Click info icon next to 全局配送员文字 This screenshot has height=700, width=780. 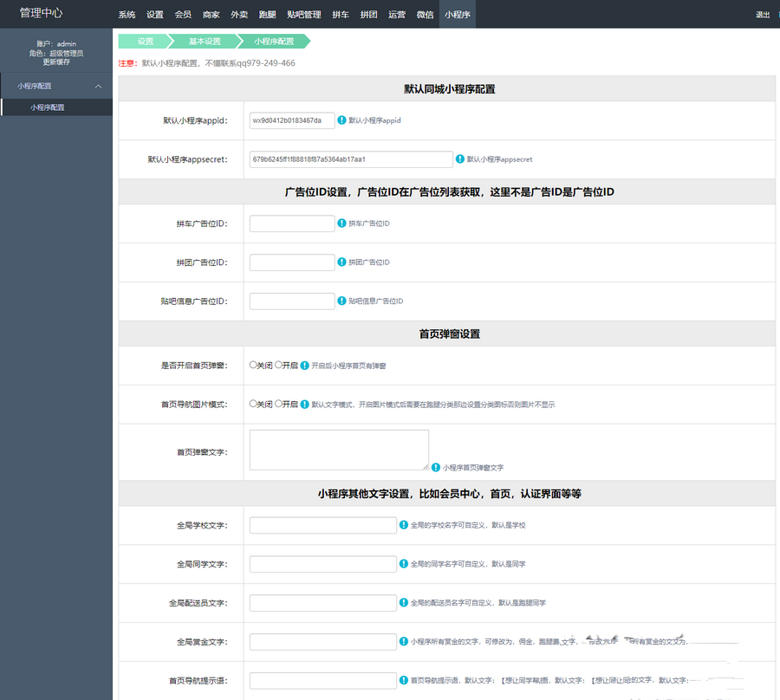click(404, 602)
